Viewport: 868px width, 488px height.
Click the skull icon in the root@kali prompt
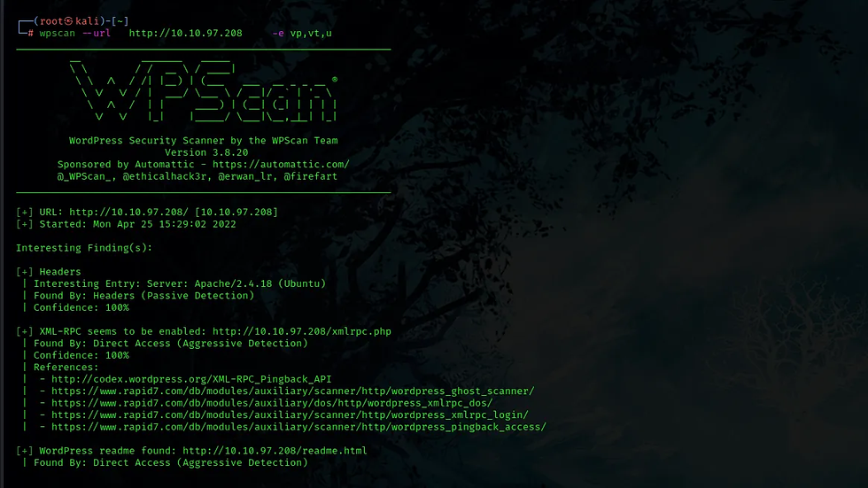pos(69,21)
